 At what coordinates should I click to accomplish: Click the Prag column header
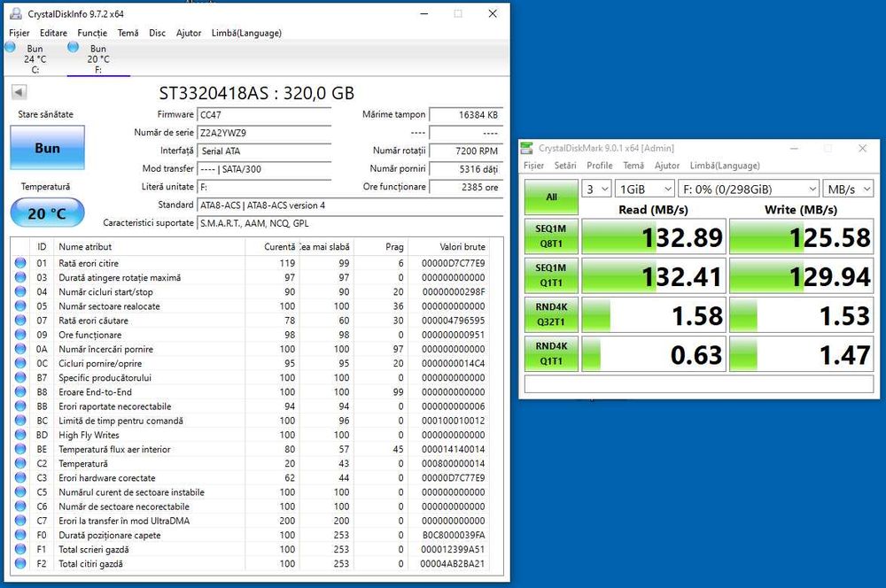coord(381,247)
